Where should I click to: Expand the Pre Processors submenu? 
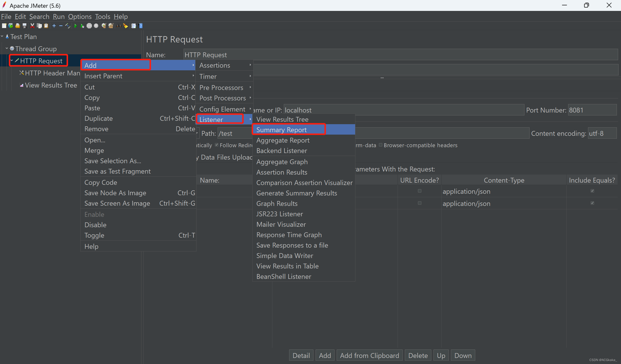click(x=224, y=88)
